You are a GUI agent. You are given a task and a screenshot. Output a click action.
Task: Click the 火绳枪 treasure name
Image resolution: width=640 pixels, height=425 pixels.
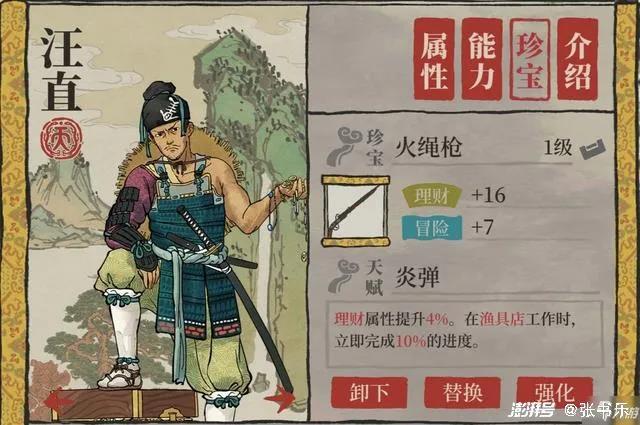(428, 147)
